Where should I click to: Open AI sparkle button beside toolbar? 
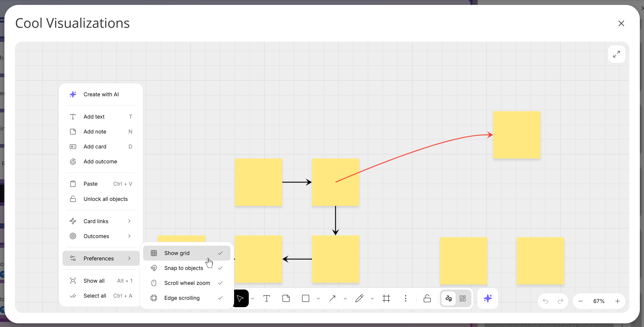pyautogui.click(x=488, y=298)
